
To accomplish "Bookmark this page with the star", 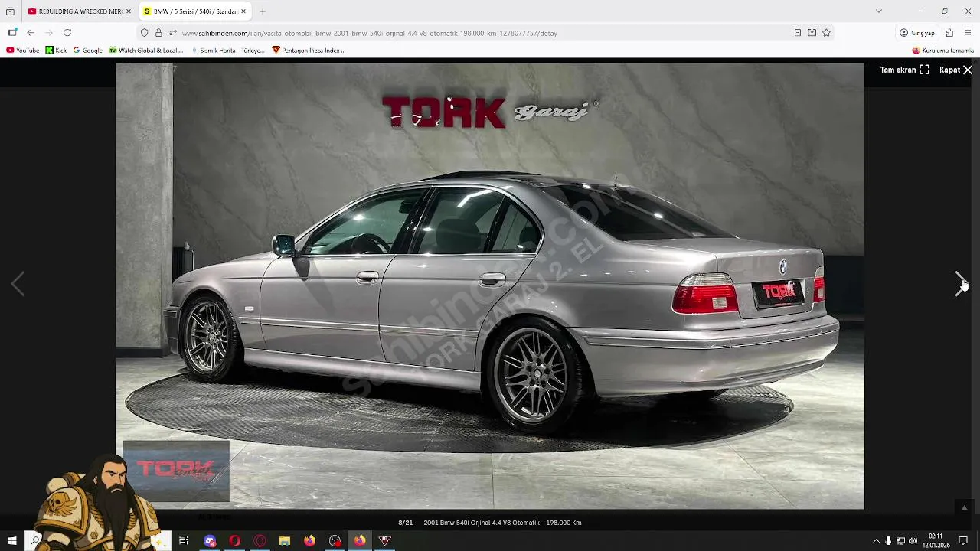I will click(x=826, y=33).
